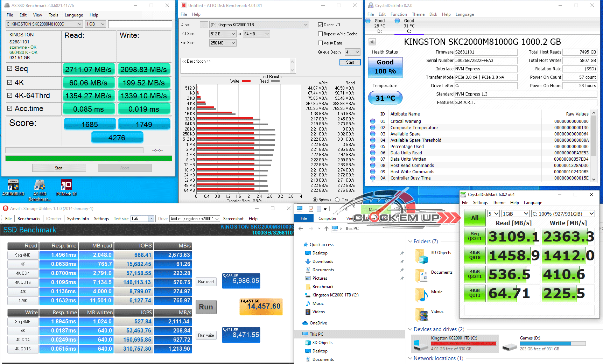Click the previous disk arrow in CrystalDiskInfo

(x=372, y=42)
